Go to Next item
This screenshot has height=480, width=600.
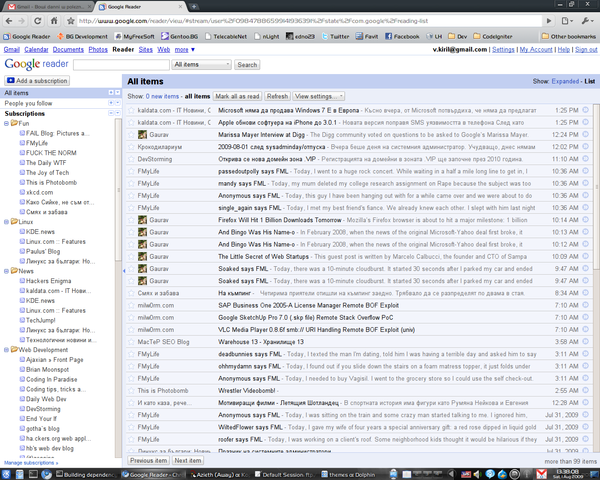point(188,460)
